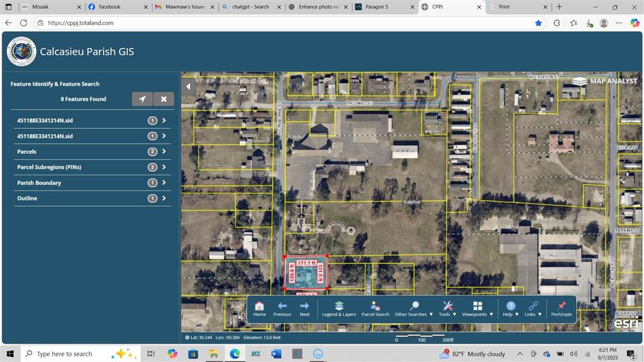Go to the Home map view
644x362 pixels.
click(259, 309)
